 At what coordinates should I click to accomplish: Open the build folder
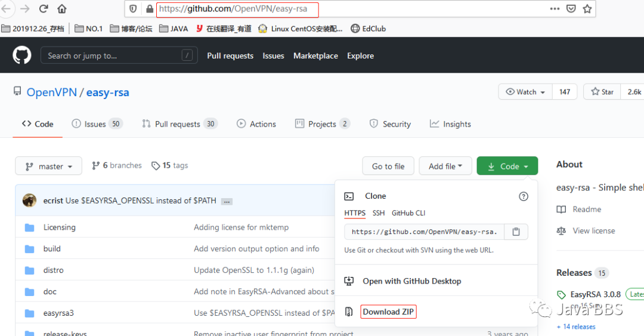pyautogui.click(x=52, y=249)
